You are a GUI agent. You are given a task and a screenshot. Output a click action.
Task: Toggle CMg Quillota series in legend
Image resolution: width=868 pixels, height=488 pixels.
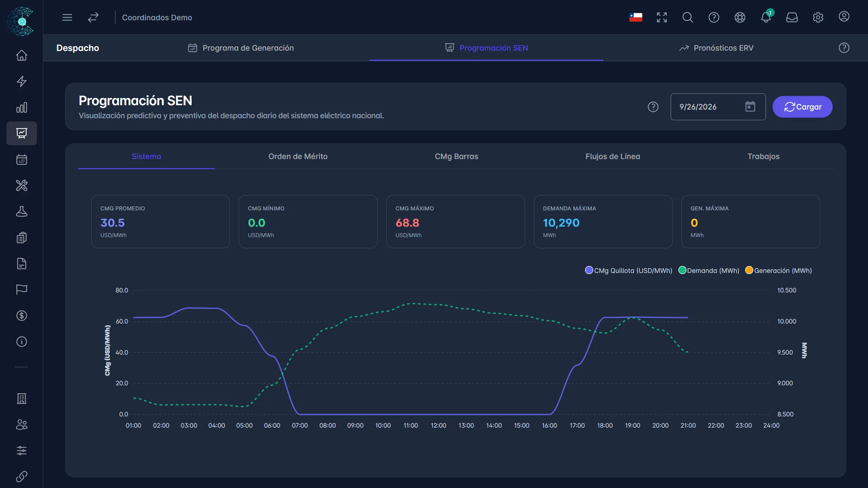[629, 270]
